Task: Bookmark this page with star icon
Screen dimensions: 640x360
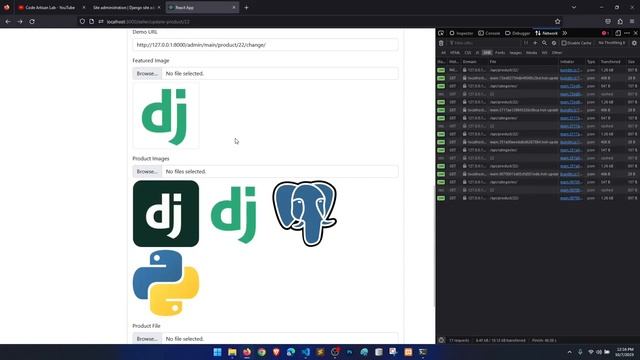Action: pos(558,22)
